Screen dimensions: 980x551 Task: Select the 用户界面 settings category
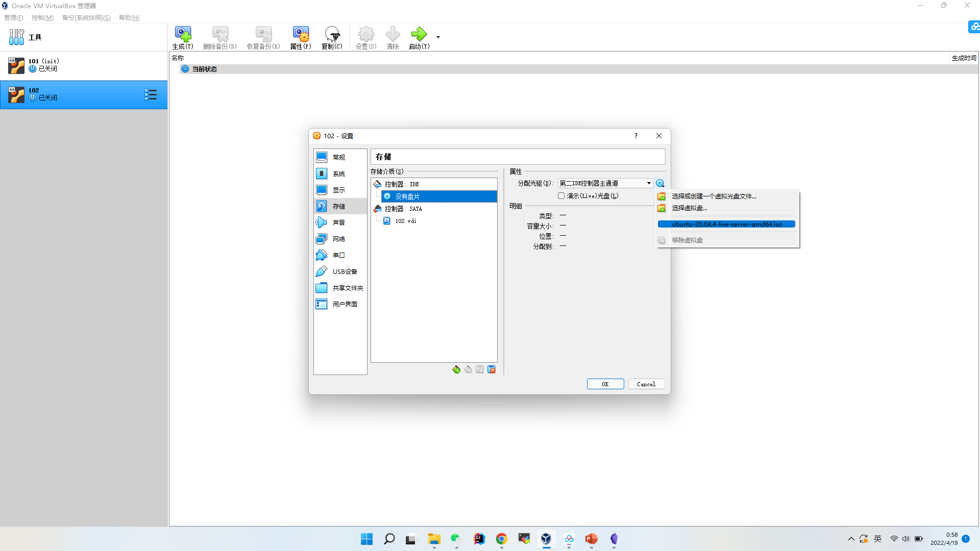click(x=340, y=304)
